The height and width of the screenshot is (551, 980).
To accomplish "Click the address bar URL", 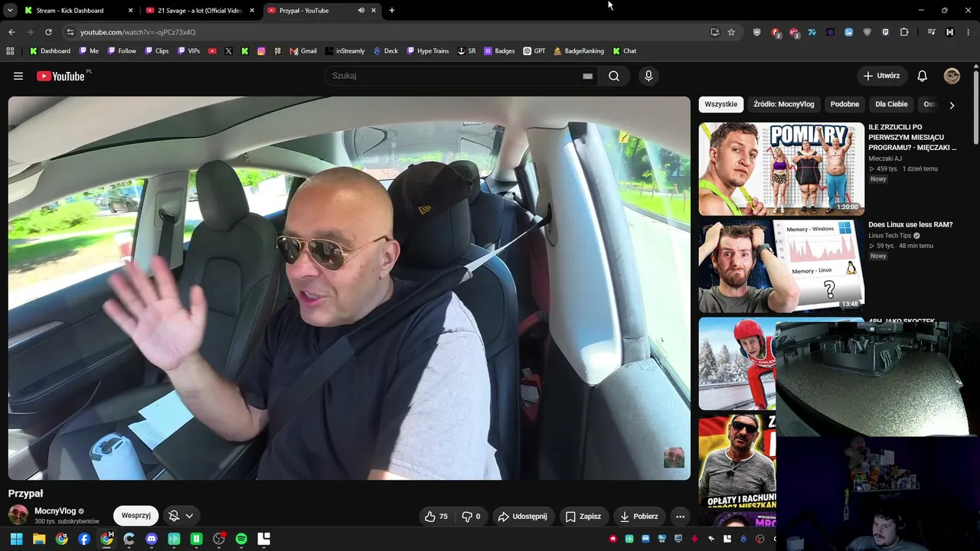I will [138, 32].
